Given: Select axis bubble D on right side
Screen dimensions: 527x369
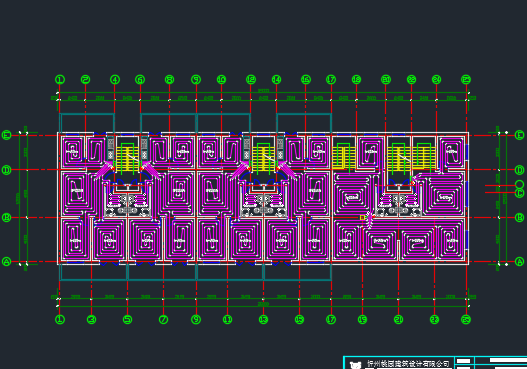Looking at the screenshot, I should [520, 170].
